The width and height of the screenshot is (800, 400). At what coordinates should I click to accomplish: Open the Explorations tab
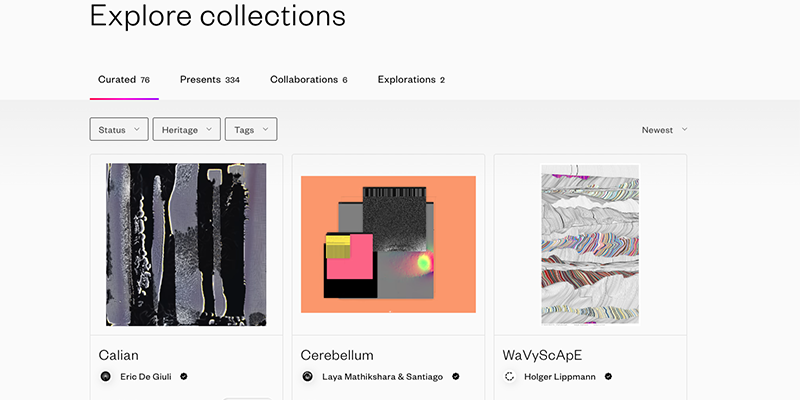pos(411,80)
